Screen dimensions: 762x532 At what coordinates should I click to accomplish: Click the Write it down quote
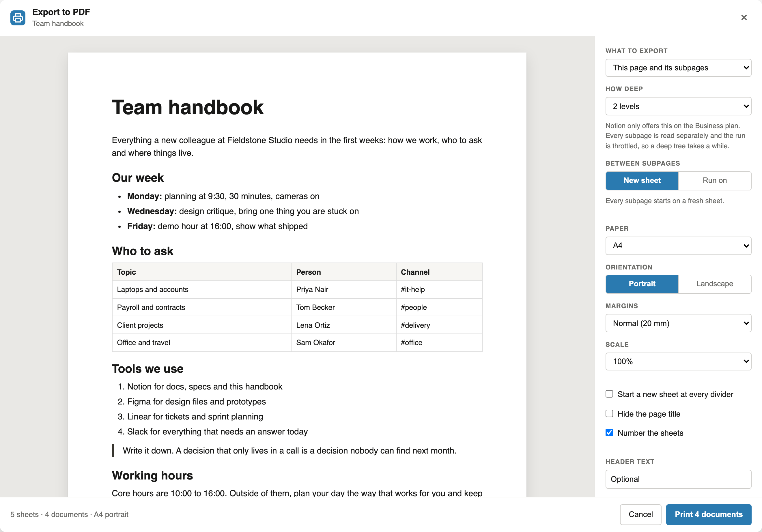(x=290, y=451)
